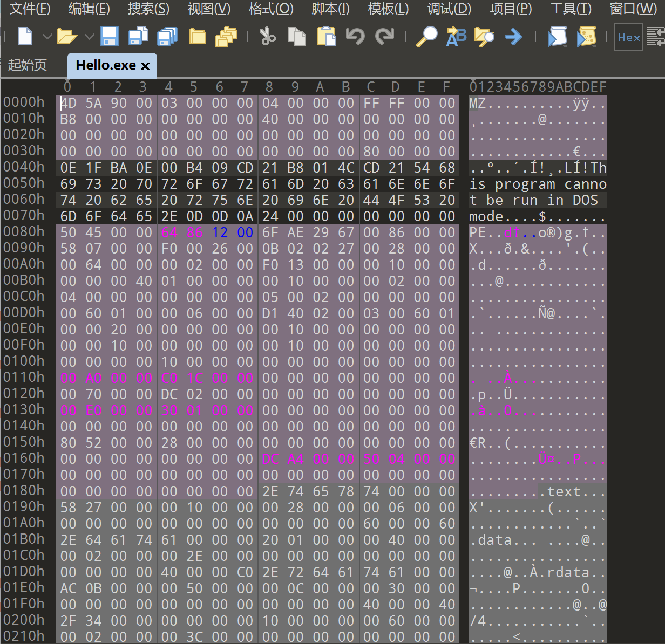Open the 调试(D) menu

[x=449, y=9]
